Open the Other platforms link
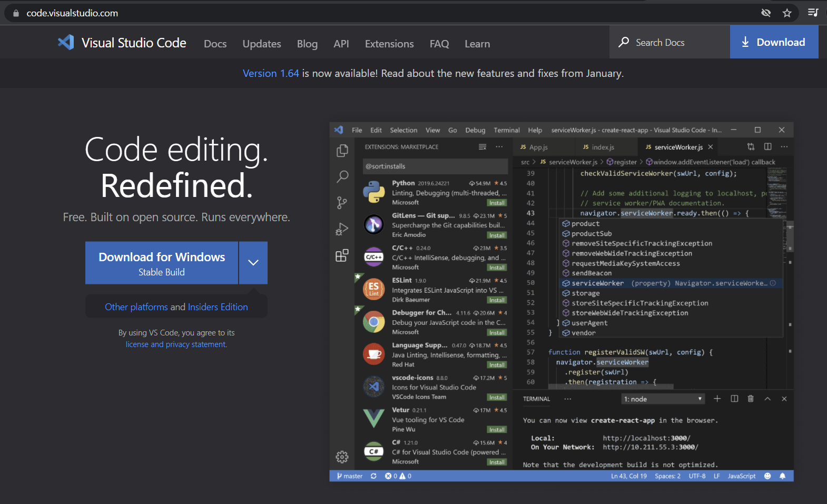Viewport: 827px width, 504px height. click(136, 307)
